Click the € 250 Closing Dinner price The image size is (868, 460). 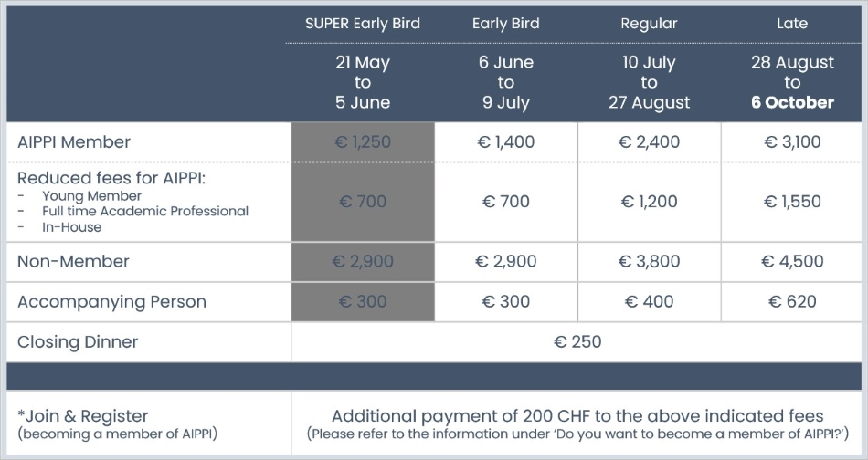pyautogui.click(x=577, y=341)
